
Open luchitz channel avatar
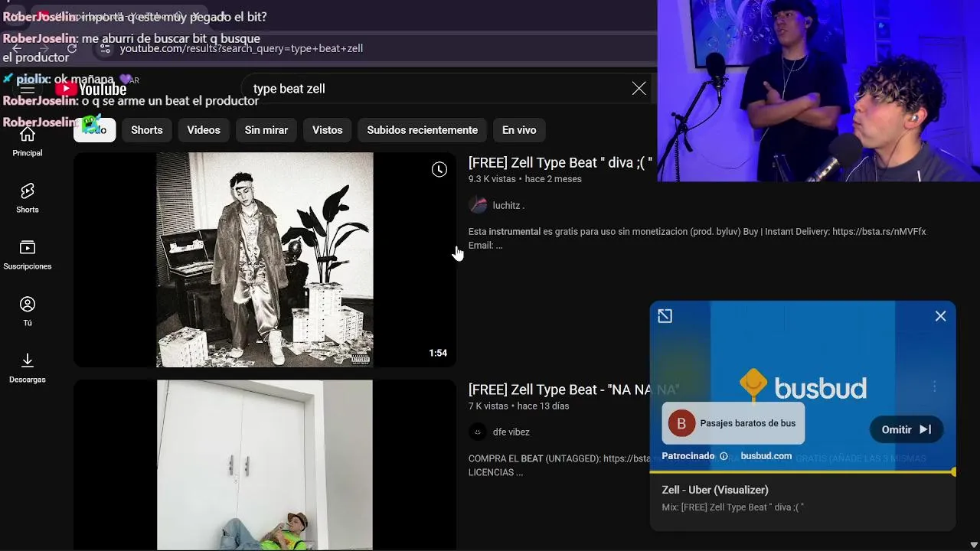[478, 205]
